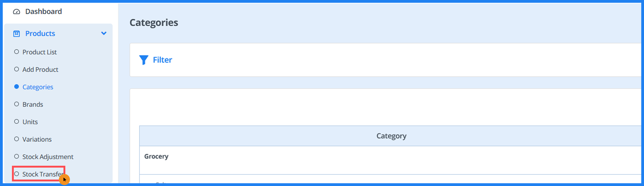Go to Add Product
Image resolution: width=644 pixels, height=186 pixels.
point(40,69)
